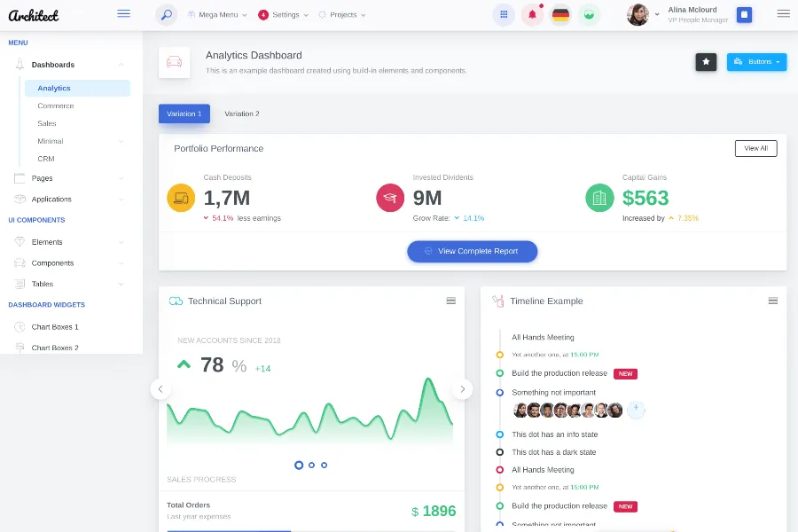The image size is (798, 532).
Task: Expand the Buttons dropdown
Action: pos(756,61)
